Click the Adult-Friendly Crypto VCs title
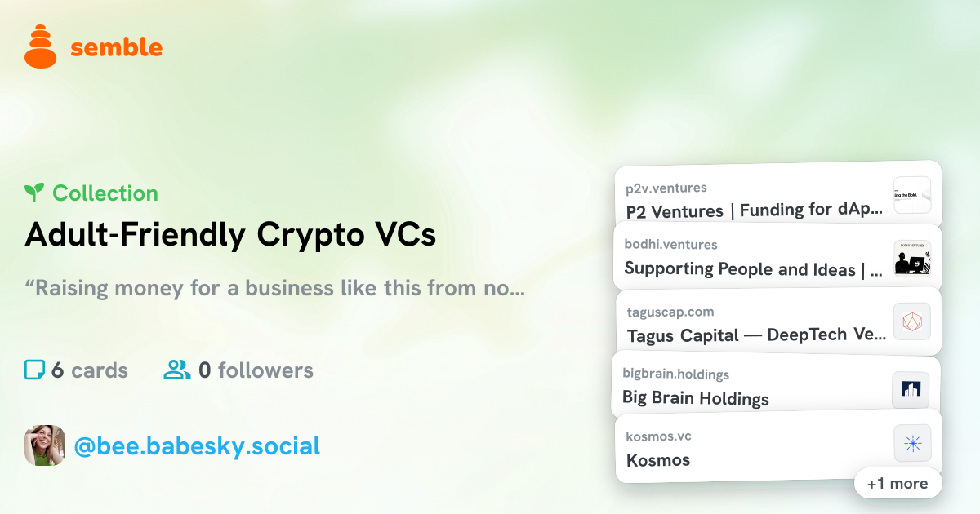This screenshot has width=980, height=514. [230, 235]
